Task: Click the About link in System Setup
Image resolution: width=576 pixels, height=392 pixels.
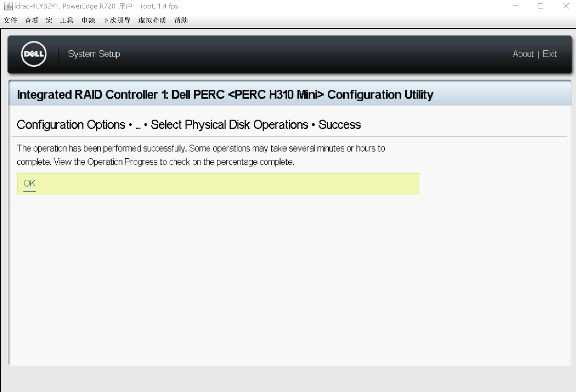Action: (x=523, y=54)
